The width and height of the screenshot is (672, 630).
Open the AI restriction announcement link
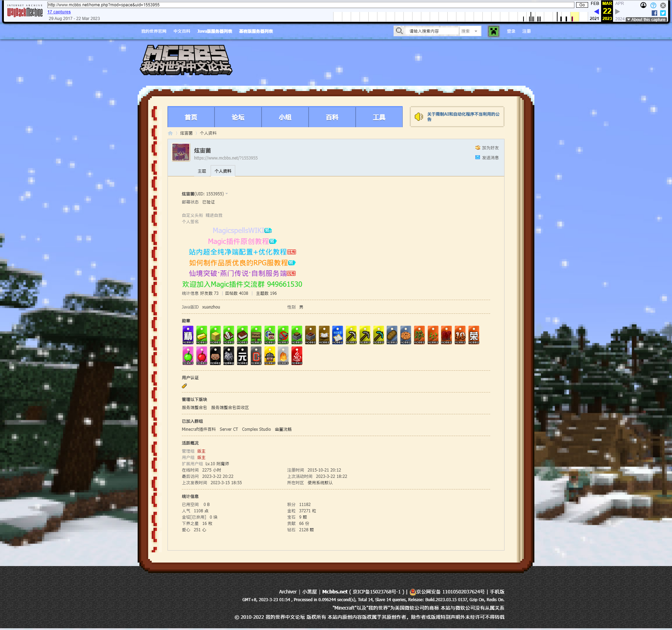pyautogui.click(x=463, y=117)
